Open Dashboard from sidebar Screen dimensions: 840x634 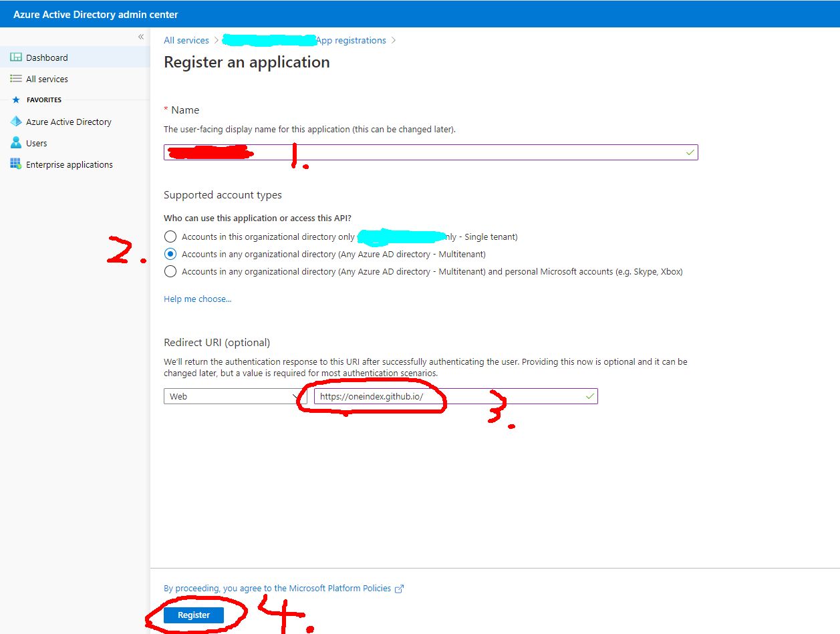[75, 57]
